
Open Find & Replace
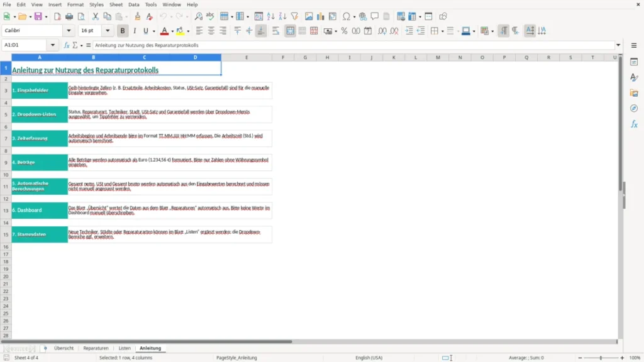coord(198,16)
